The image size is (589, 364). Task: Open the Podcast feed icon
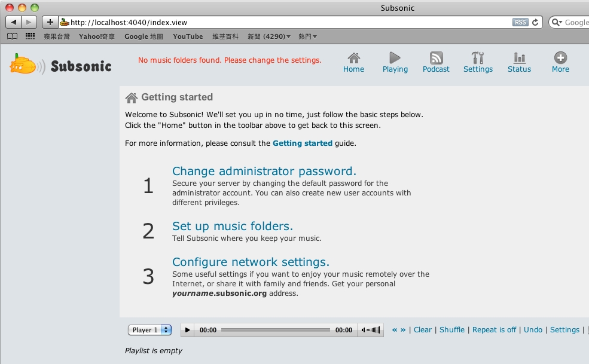pyautogui.click(x=436, y=58)
